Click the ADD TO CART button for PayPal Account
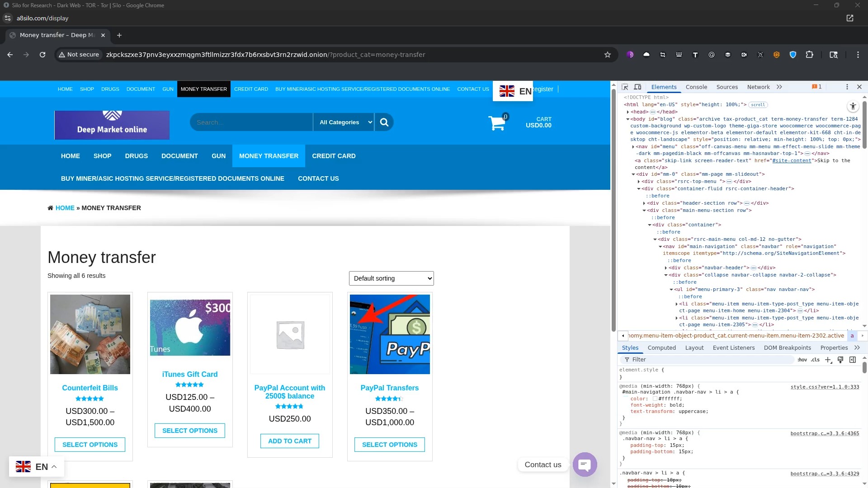Image resolution: width=868 pixels, height=488 pixels. [x=289, y=441]
